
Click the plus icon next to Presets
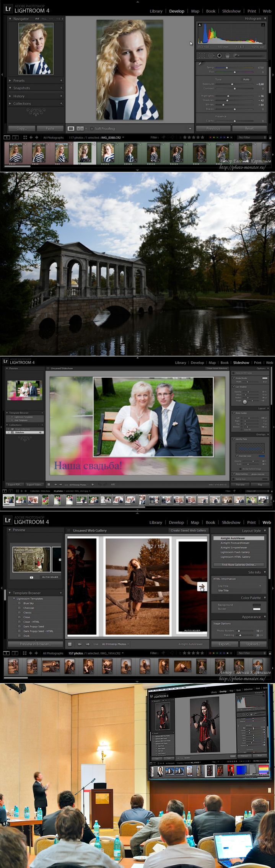pyautogui.click(x=61, y=80)
